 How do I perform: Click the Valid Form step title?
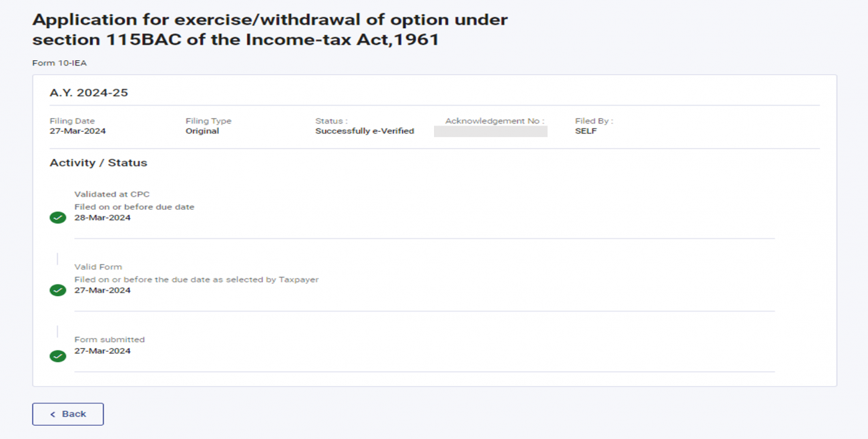[98, 267]
